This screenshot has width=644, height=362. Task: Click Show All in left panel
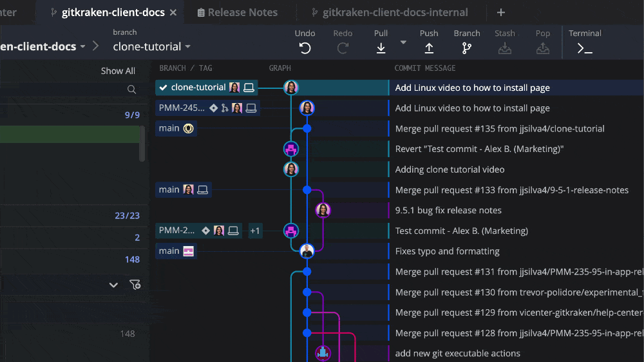[x=118, y=71]
